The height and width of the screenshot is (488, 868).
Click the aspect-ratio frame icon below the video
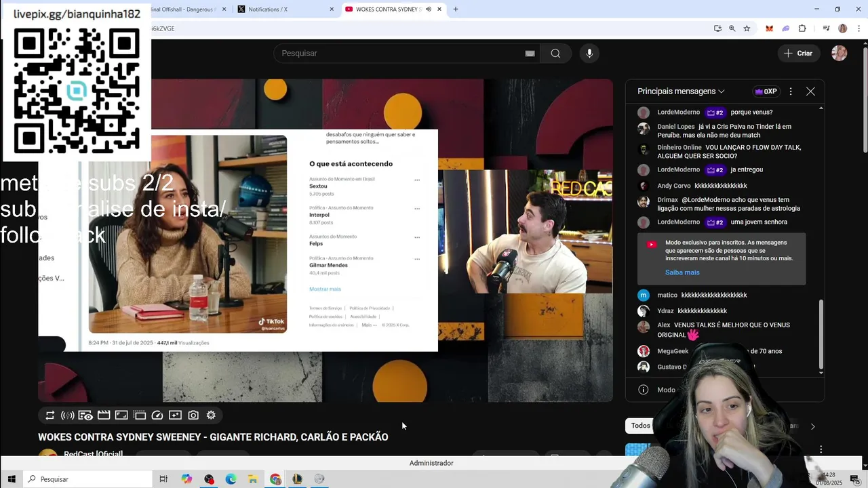pyautogui.click(x=121, y=415)
